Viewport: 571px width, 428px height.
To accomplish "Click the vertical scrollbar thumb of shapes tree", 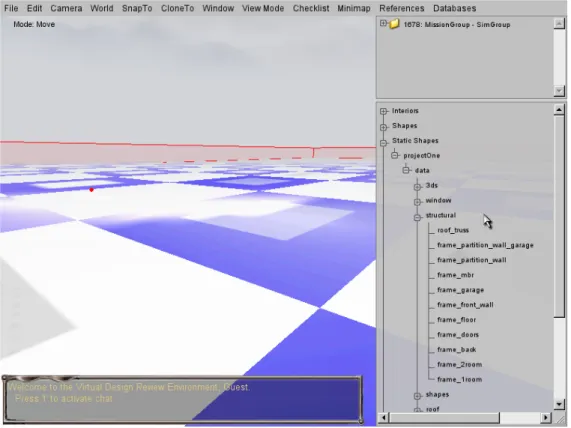I will click(559, 216).
